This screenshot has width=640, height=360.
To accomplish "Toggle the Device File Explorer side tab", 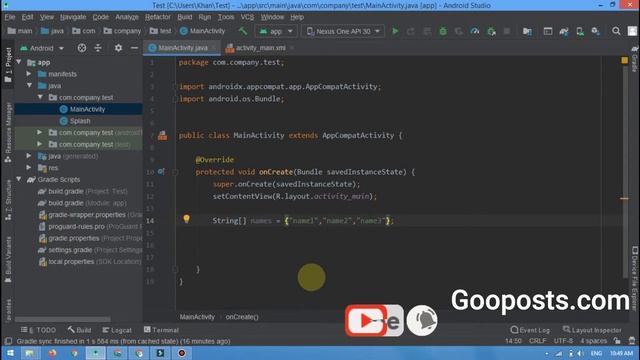I will (x=634, y=278).
